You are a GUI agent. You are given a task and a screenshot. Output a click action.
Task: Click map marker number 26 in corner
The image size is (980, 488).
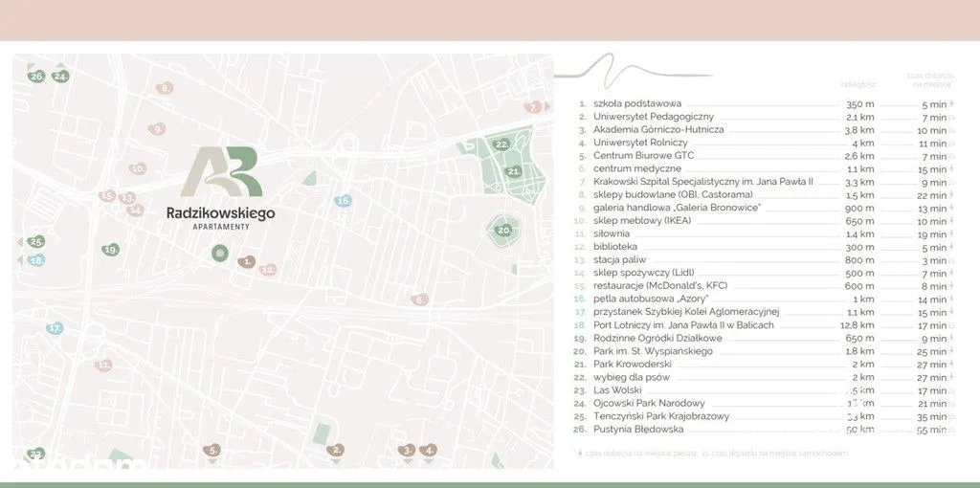pos(37,76)
